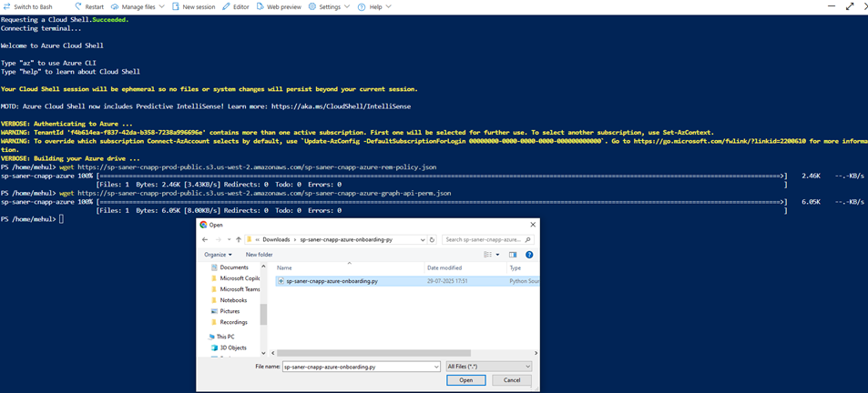Select Microsoft Copilot folder in tree
This screenshot has height=393, width=868.
coord(235,278)
